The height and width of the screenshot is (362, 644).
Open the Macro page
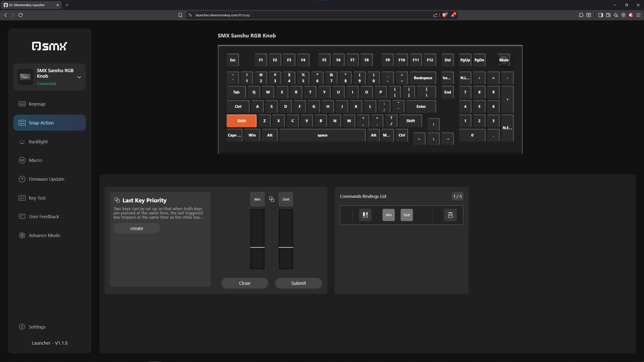coord(35,160)
